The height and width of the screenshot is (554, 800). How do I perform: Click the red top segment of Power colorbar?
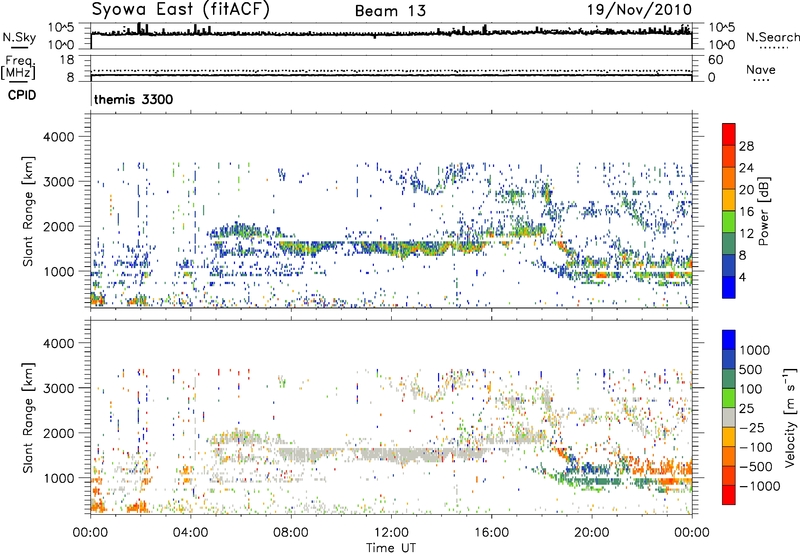729,134
